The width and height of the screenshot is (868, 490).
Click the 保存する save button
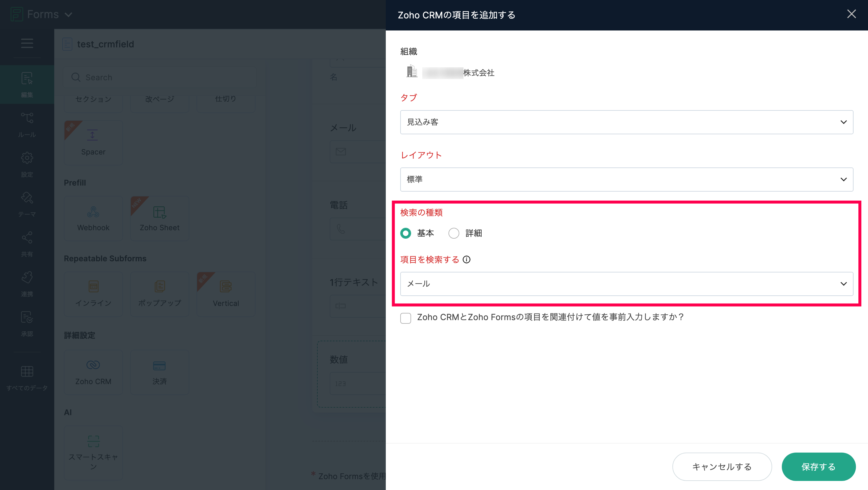[x=818, y=466]
